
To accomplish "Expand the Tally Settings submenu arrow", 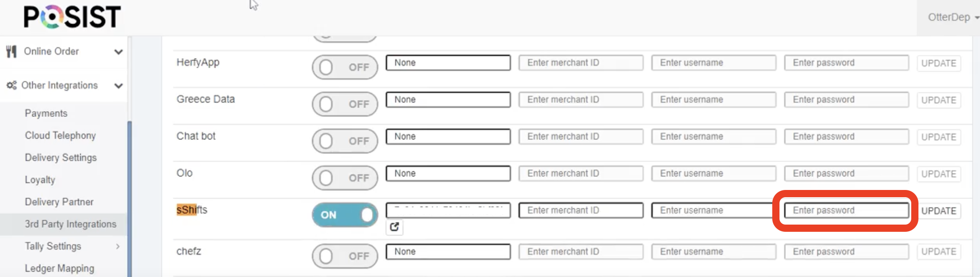I will click(x=118, y=246).
